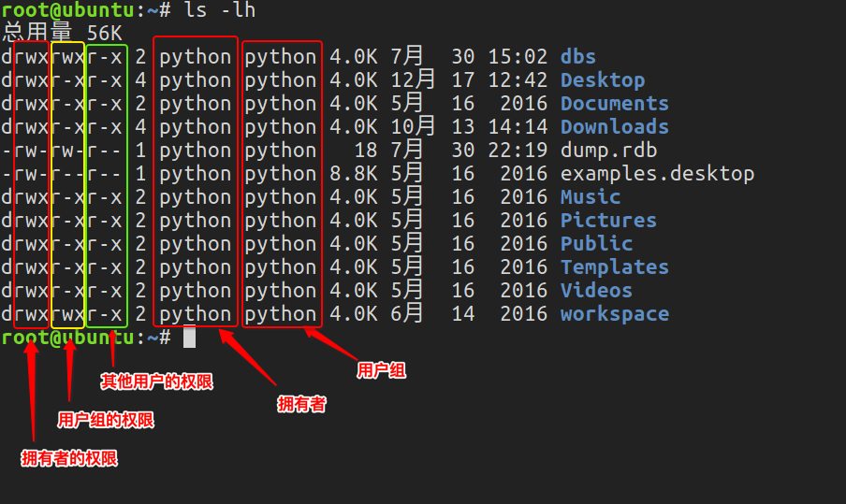The height and width of the screenshot is (504, 846).
Task: Click link count 1 in dump.rdb row
Action: coord(140,151)
